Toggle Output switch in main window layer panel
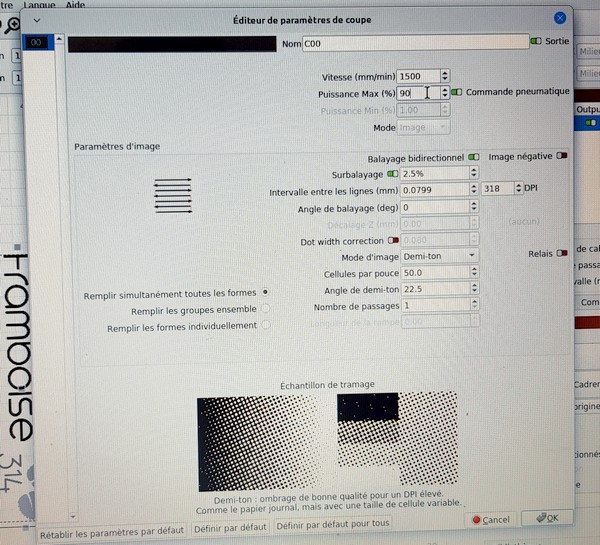Image resolution: width=600 pixels, height=545 pixels. (x=590, y=122)
